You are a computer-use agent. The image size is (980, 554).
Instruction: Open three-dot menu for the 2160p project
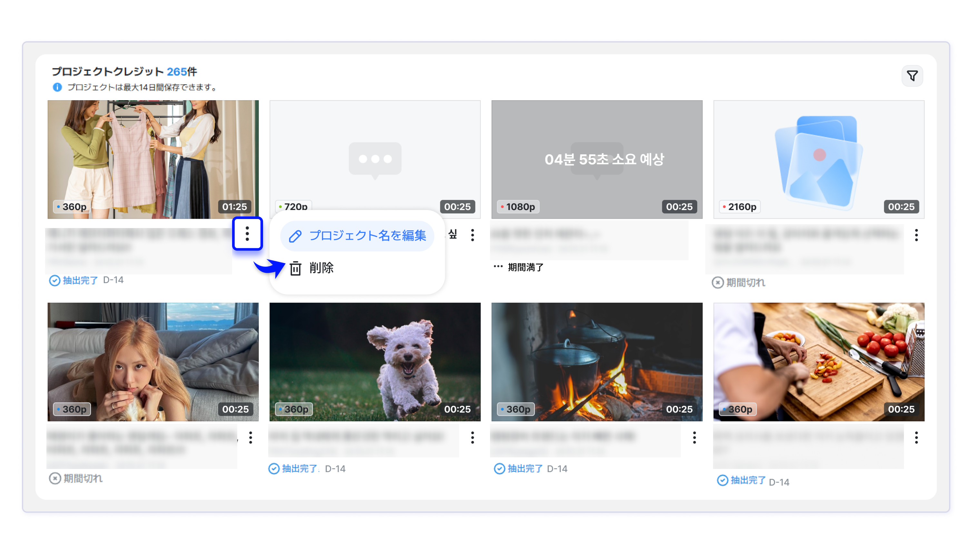916,235
